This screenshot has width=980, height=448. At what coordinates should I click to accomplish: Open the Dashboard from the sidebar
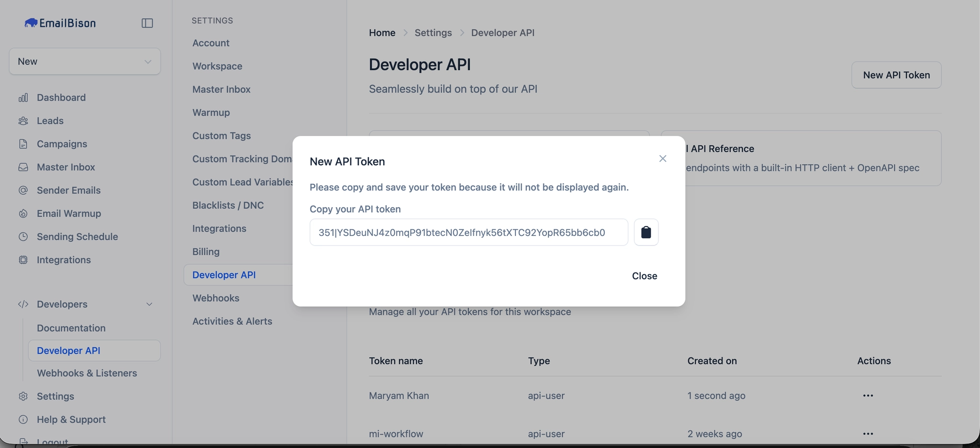23,97
